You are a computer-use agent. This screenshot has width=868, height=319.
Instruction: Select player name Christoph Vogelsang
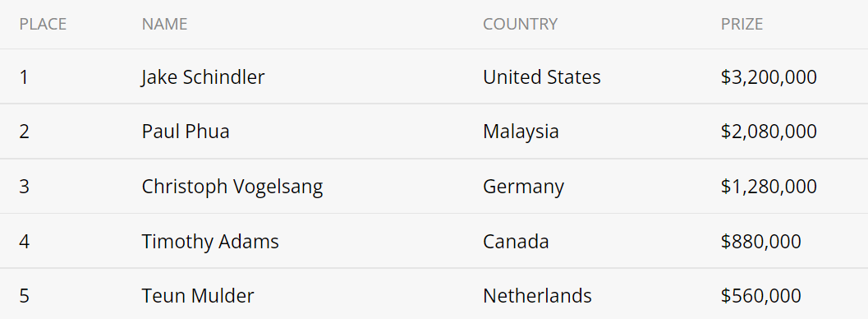point(232,187)
